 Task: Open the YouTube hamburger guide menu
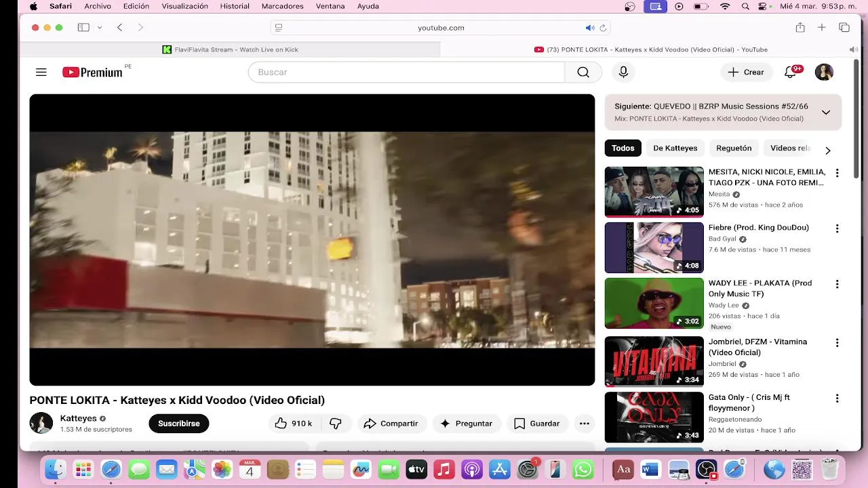pos(41,72)
